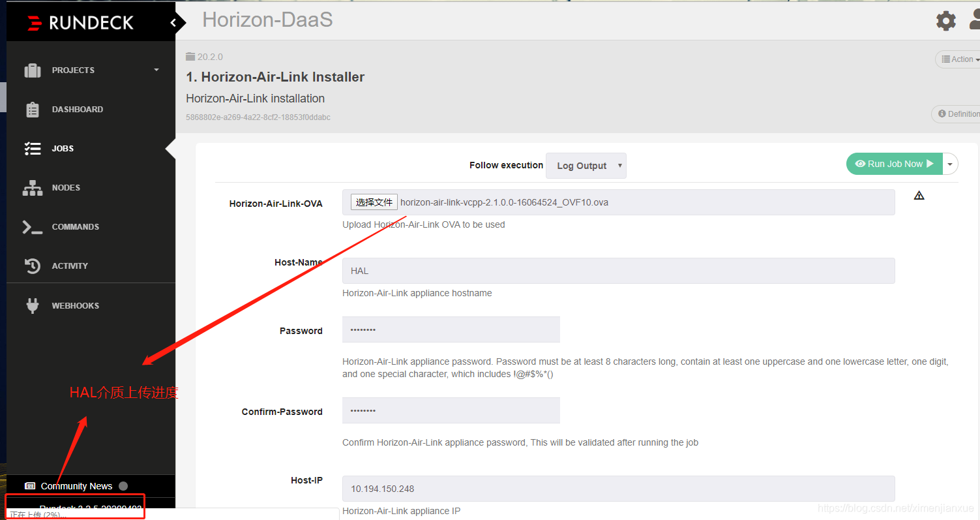The width and height of the screenshot is (980, 520).
Task: Click the Community News status dot
Action: (123, 486)
